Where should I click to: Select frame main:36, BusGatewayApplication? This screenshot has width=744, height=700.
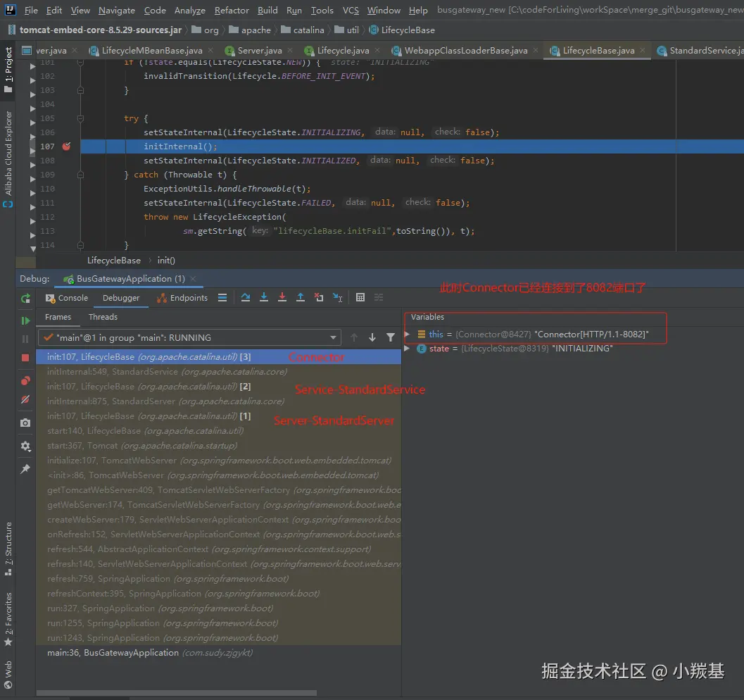point(218,653)
